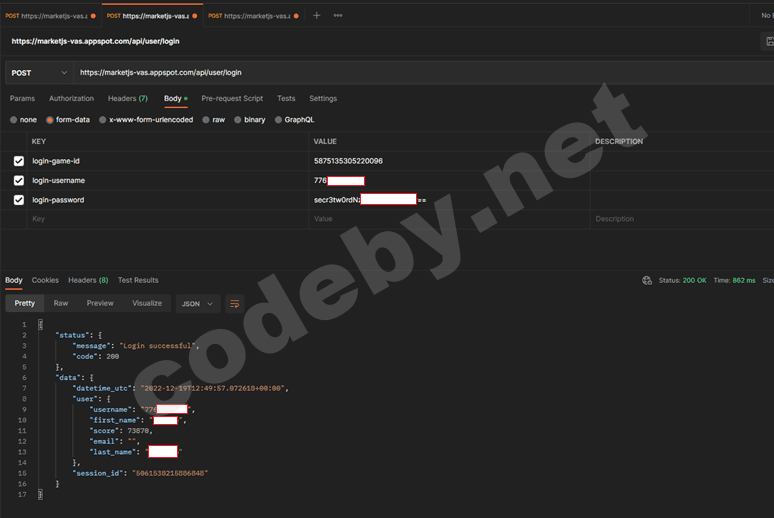
Task: Click the VALUE column header
Action: (x=325, y=142)
